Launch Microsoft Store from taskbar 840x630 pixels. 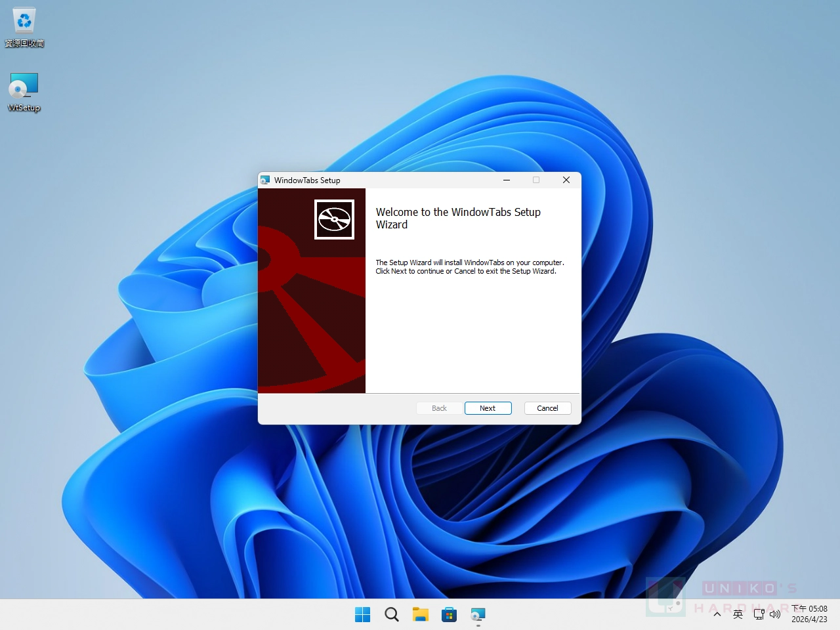coord(450,614)
